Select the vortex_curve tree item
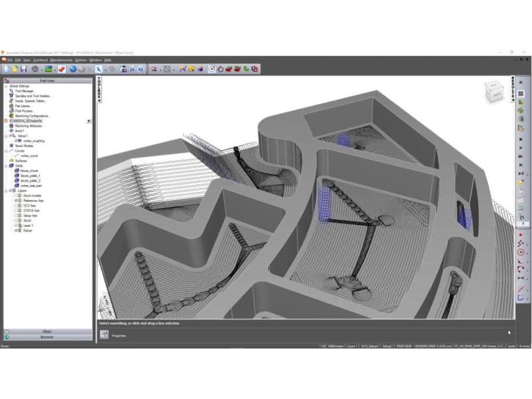The height and width of the screenshot is (399, 532). (x=29, y=156)
